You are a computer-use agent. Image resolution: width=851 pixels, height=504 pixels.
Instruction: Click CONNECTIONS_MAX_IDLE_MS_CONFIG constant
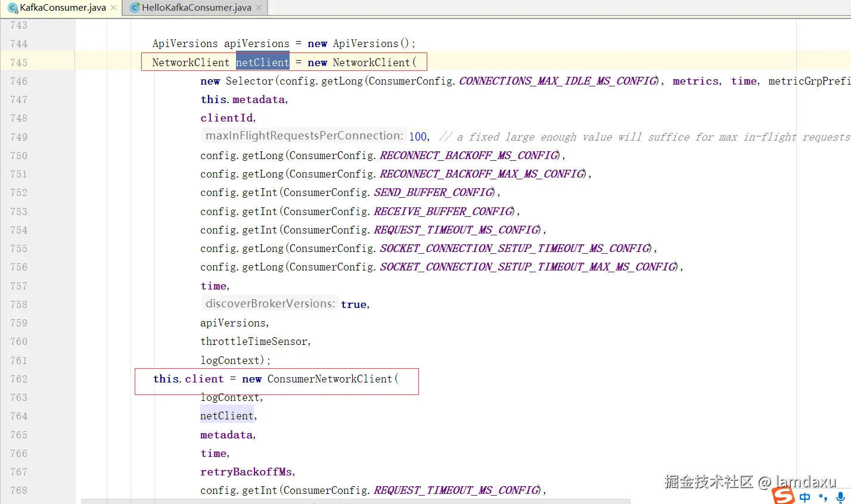[558, 81]
